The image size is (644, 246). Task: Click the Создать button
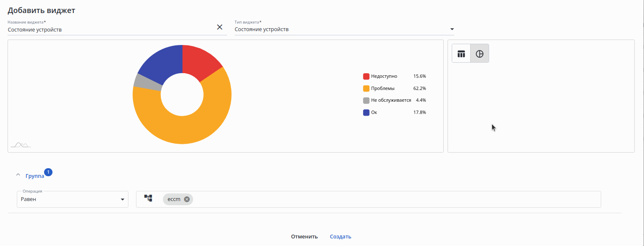tap(340, 236)
